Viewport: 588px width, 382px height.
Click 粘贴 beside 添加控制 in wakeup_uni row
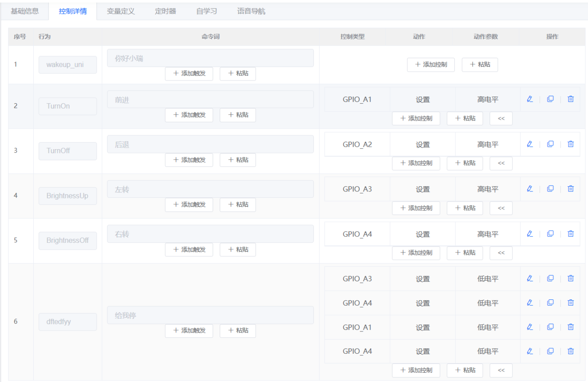(x=480, y=65)
